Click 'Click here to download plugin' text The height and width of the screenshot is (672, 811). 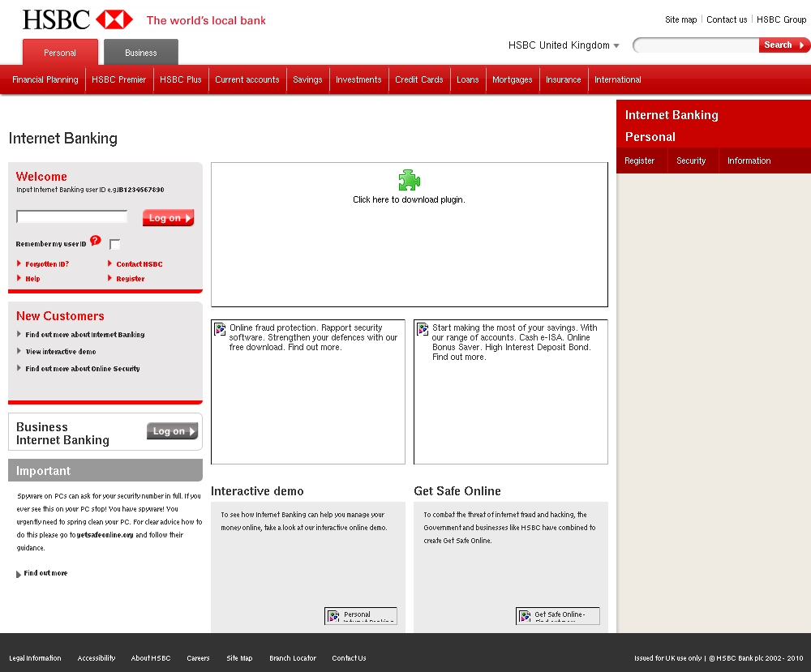click(409, 199)
